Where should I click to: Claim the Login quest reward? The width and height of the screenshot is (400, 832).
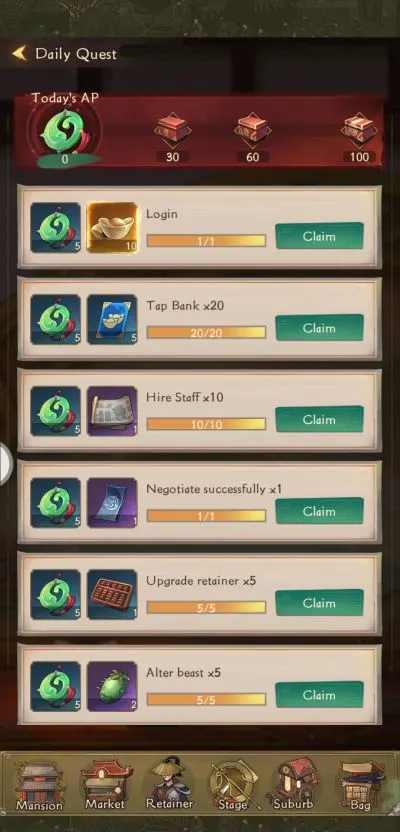[x=319, y=236]
